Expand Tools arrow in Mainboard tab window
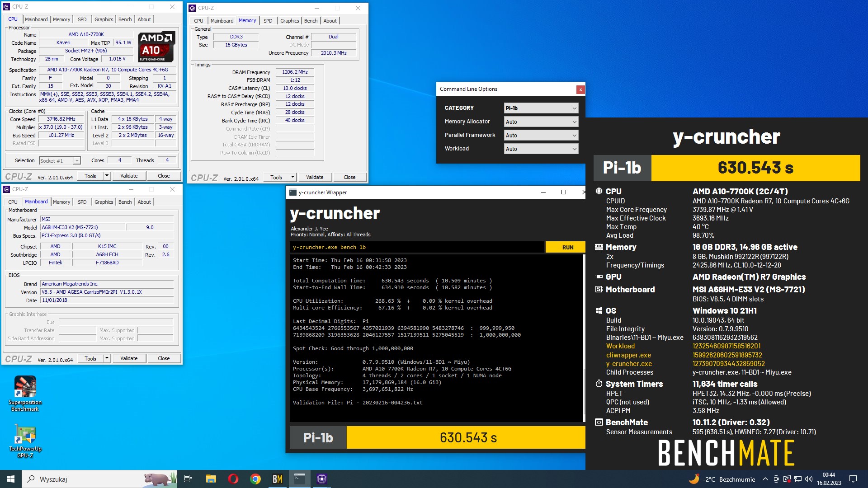Screen dimensions: 868x488 (107, 358)
